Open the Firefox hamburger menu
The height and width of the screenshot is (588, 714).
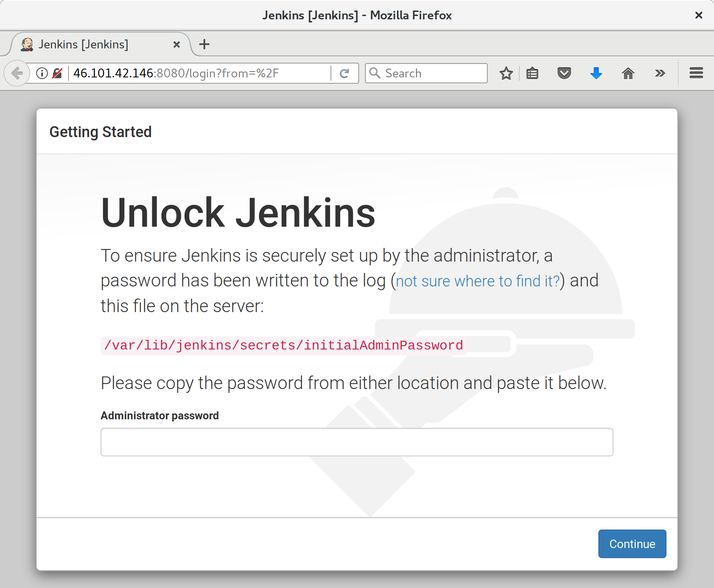click(x=696, y=73)
